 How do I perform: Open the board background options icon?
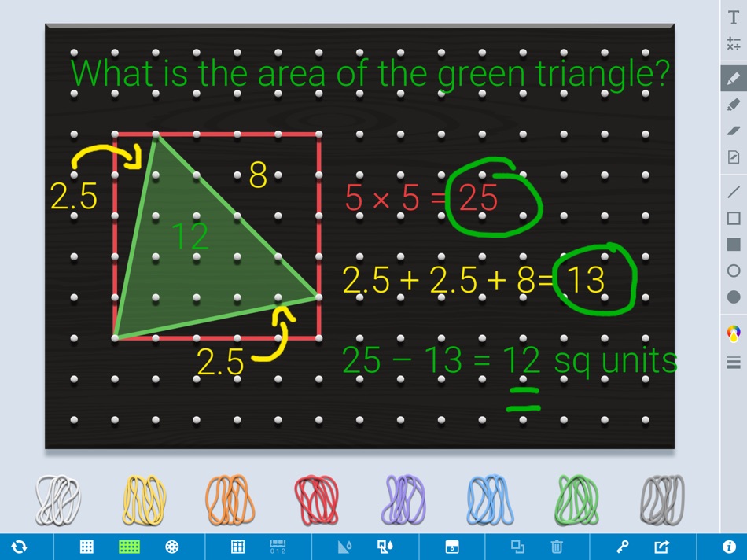click(x=451, y=547)
